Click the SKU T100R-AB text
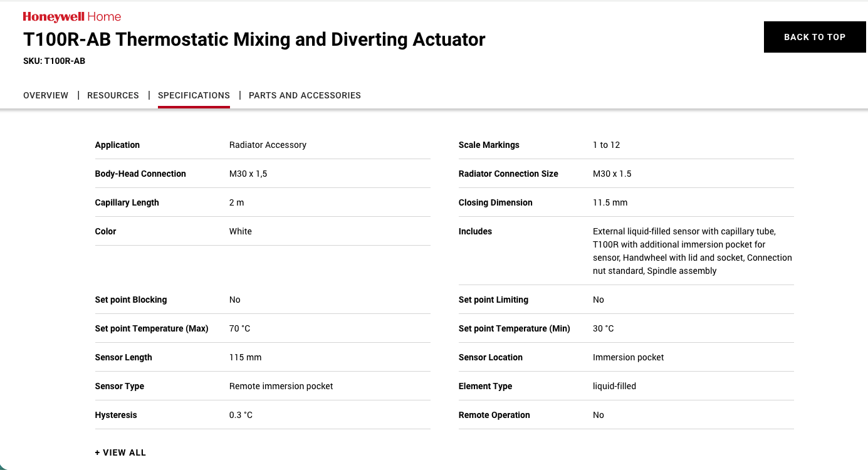The image size is (868, 470). pos(54,61)
